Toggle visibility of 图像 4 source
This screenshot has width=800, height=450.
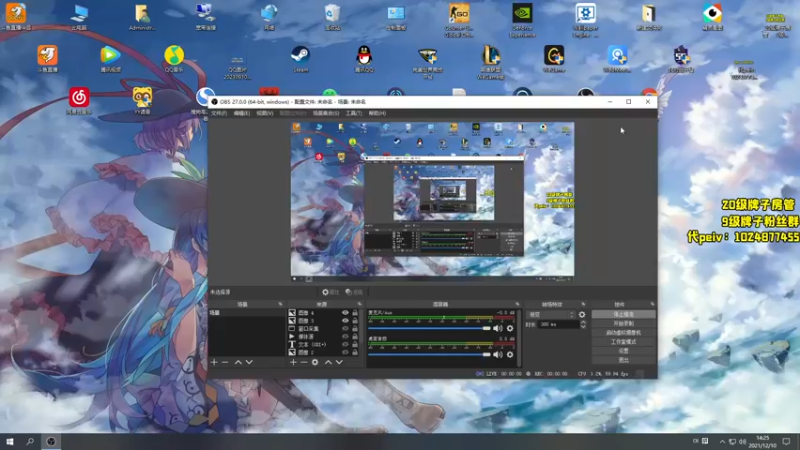point(346,313)
